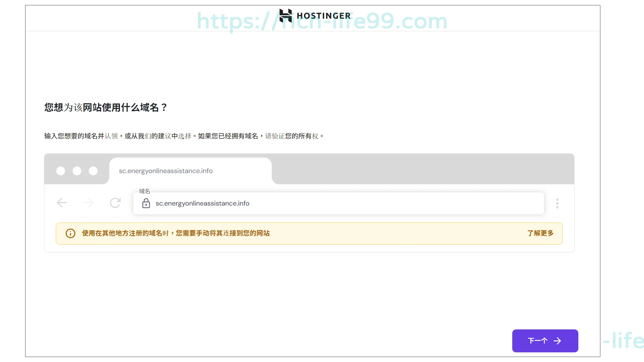Click the back arrow in mock browser

[x=62, y=202]
